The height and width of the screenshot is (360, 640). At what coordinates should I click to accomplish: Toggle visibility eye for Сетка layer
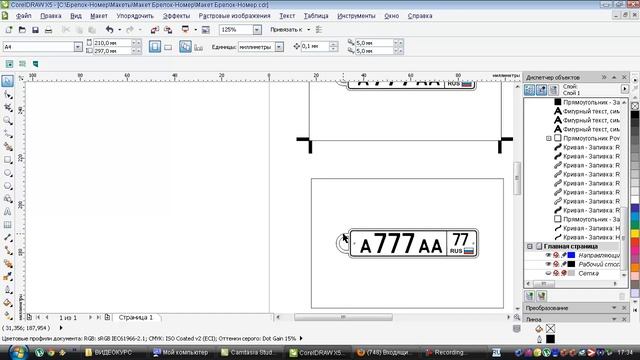tap(548, 273)
